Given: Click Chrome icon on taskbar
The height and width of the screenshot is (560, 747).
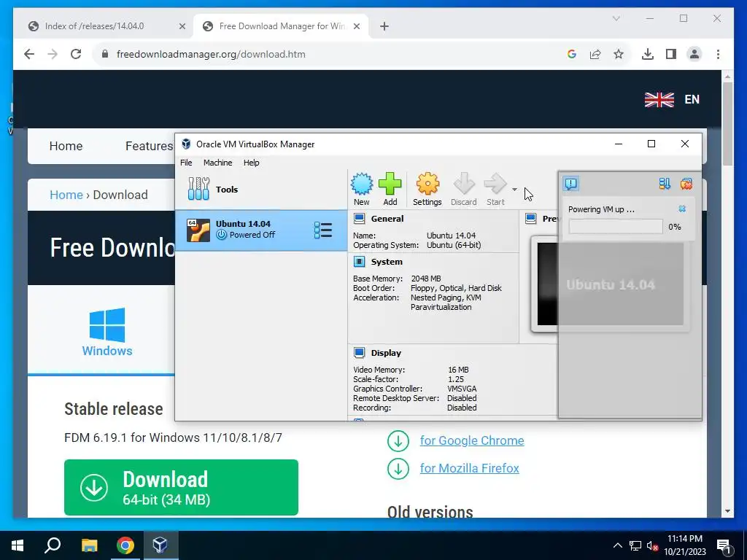Looking at the screenshot, I should coord(125,545).
